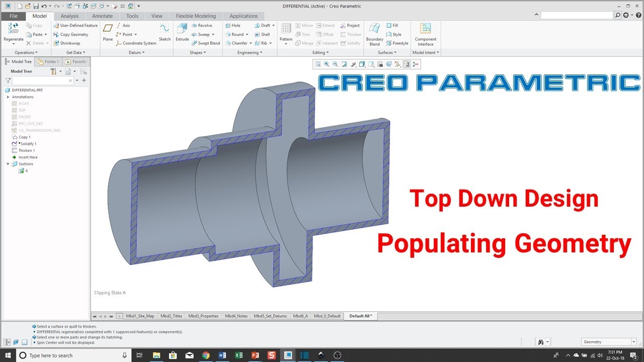The width and height of the screenshot is (644, 362).
Task: Select the Hole tool
Action: [233, 26]
